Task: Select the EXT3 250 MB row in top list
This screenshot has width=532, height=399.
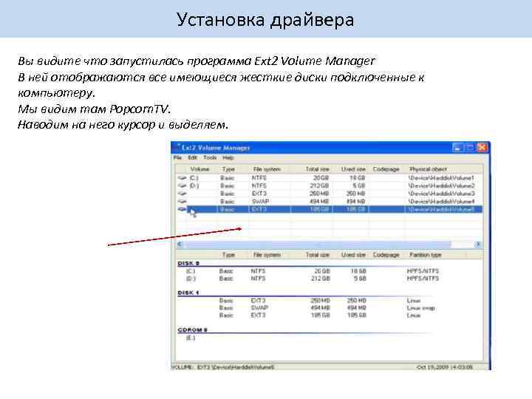Action: [330, 194]
